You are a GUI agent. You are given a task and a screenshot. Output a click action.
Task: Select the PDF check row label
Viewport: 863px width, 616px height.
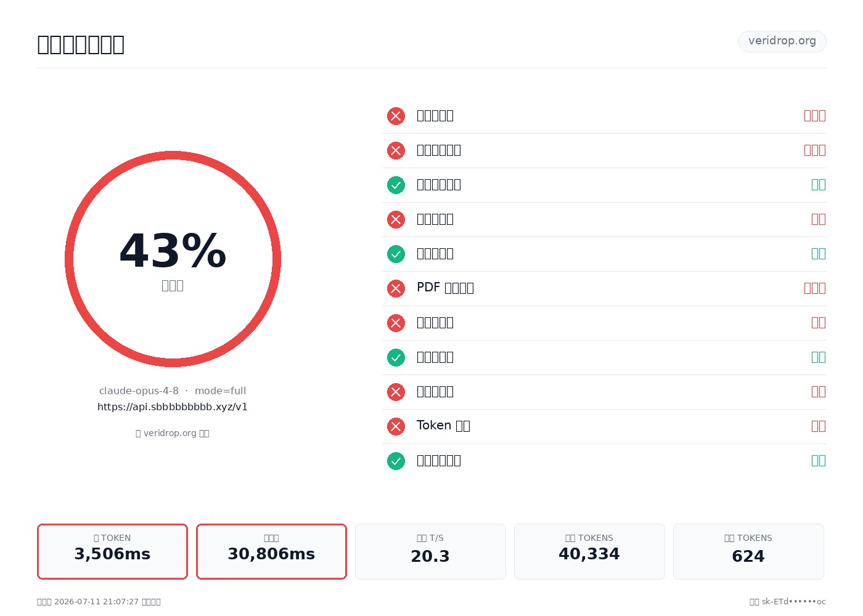(x=445, y=288)
